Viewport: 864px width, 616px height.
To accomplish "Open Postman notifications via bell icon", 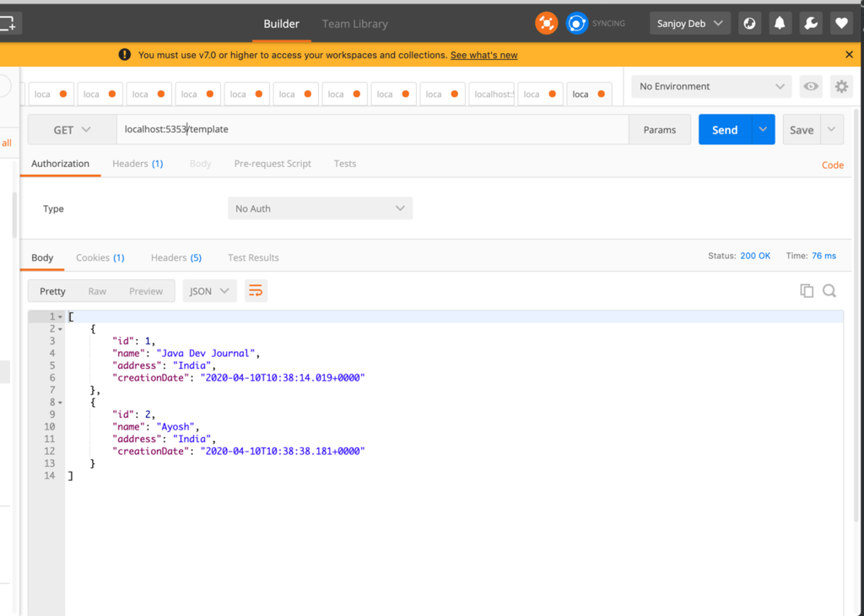I will [778, 23].
